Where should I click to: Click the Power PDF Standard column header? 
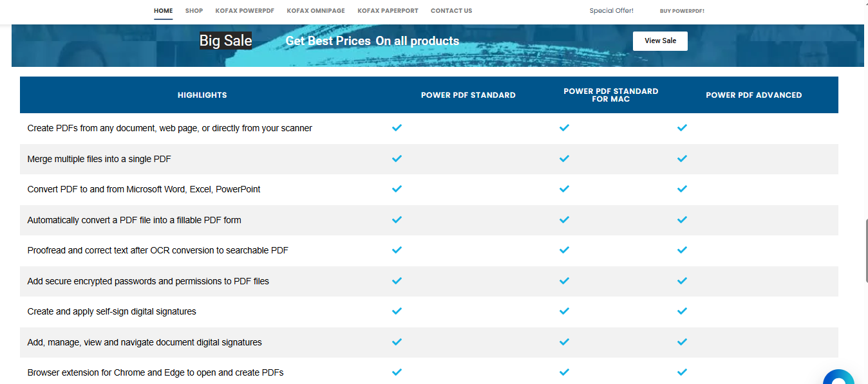point(468,95)
